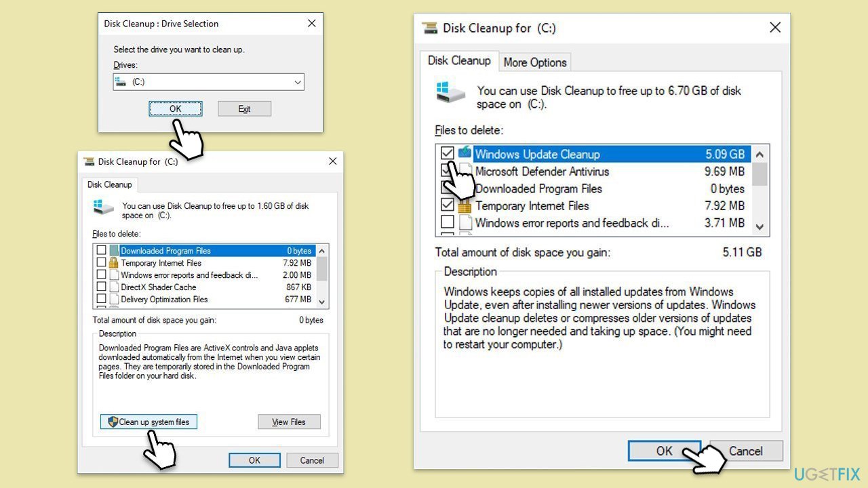Select Microsoft Defender Antivirus row
The image size is (868, 488).
click(593, 171)
